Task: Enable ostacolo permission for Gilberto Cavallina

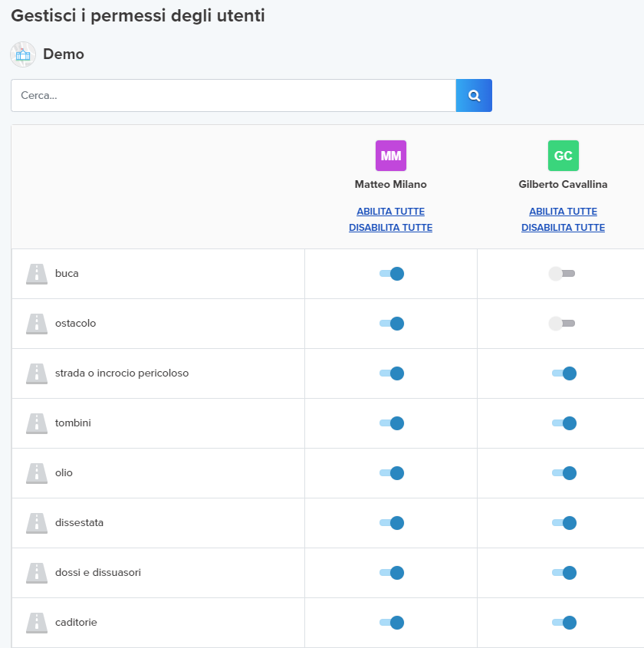Action: pyautogui.click(x=562, y=323)
